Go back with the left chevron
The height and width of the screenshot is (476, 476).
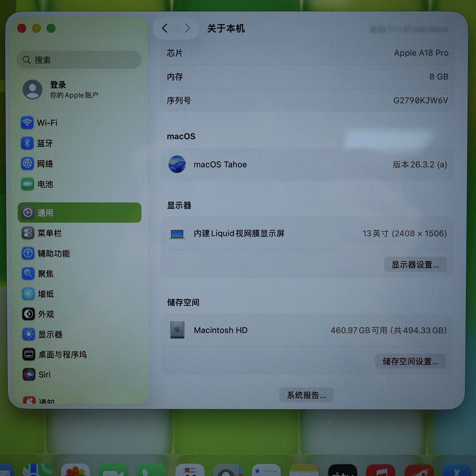pyautogui.click(x=165, y=29)
